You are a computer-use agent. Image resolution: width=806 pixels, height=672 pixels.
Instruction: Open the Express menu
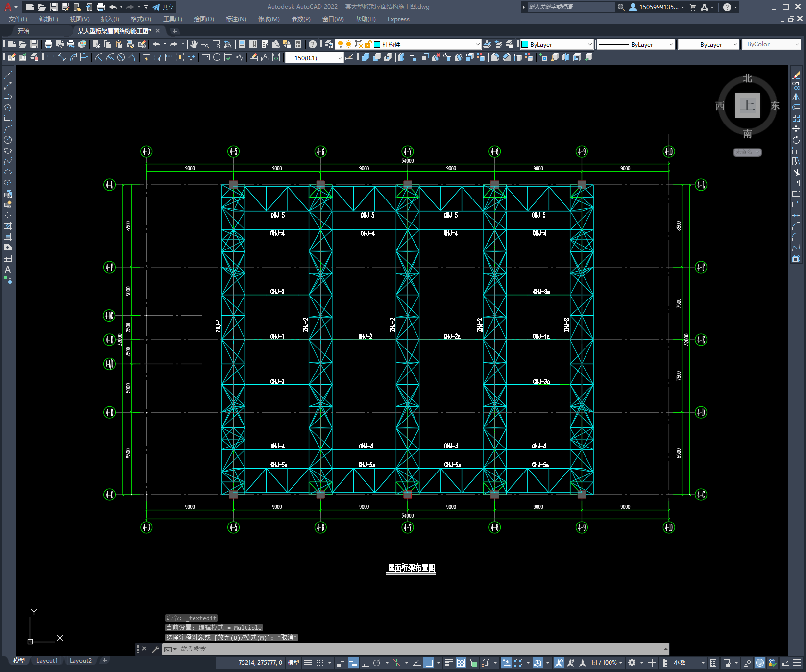(398, 19)
